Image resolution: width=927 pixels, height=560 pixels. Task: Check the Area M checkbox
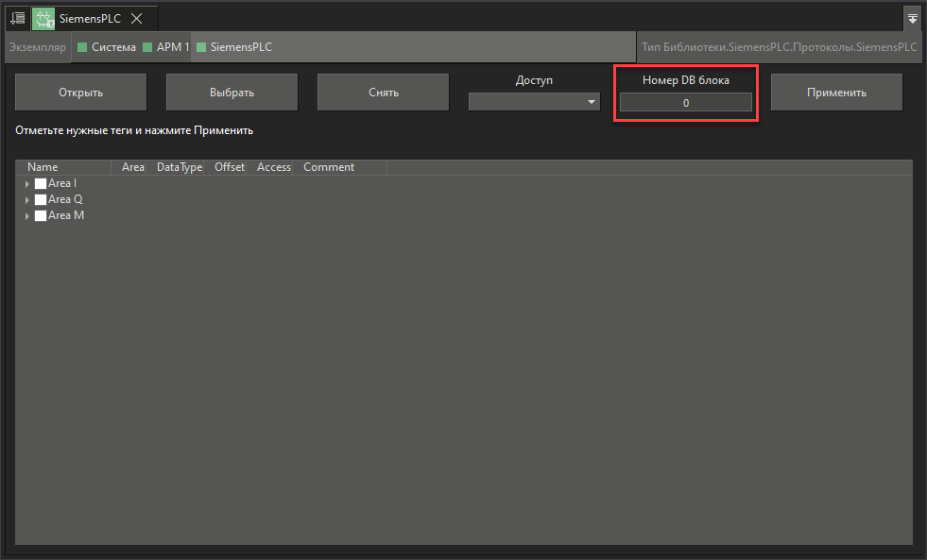[40, 215]
